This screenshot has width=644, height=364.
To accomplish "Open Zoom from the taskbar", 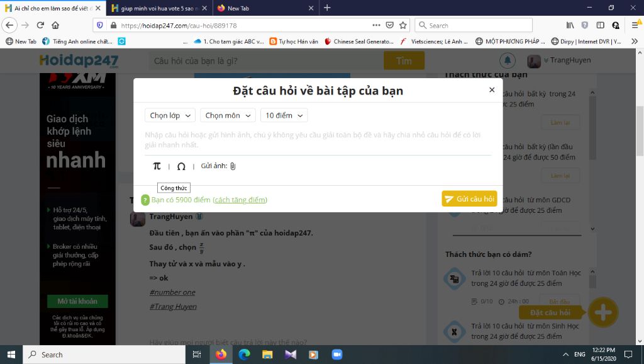I will pyautogui.click(x=336, y=355).
